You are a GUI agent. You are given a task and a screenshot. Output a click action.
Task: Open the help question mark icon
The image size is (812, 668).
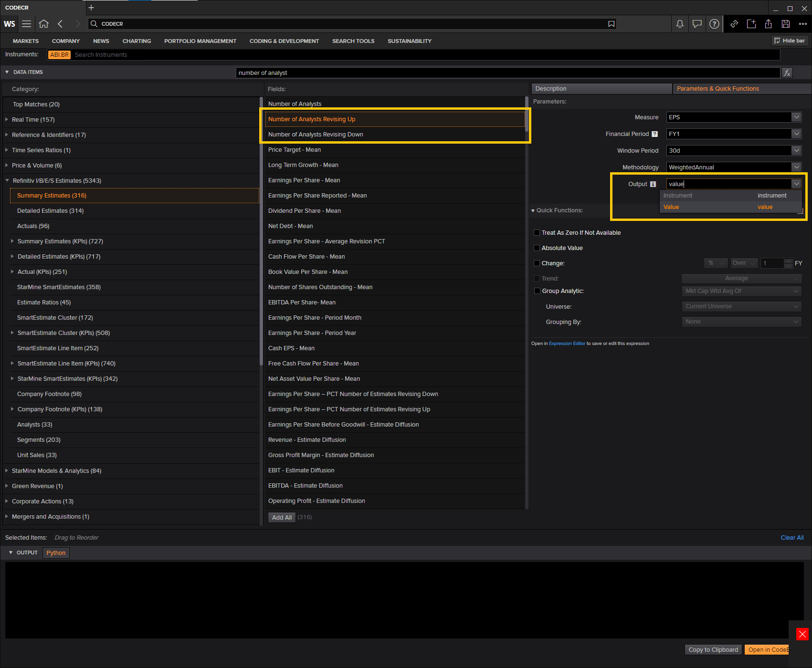714,24
